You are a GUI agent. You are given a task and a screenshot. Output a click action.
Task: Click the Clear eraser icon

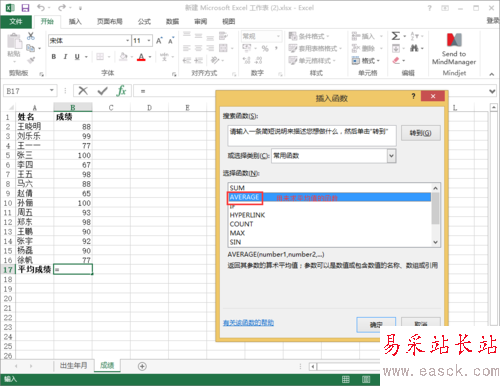click(x=396, y=60)
